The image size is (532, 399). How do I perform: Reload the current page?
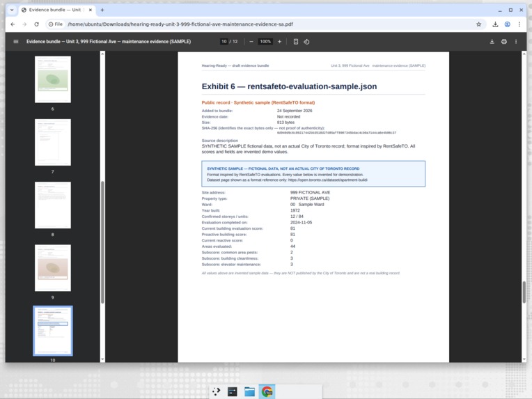pos(37,24)
